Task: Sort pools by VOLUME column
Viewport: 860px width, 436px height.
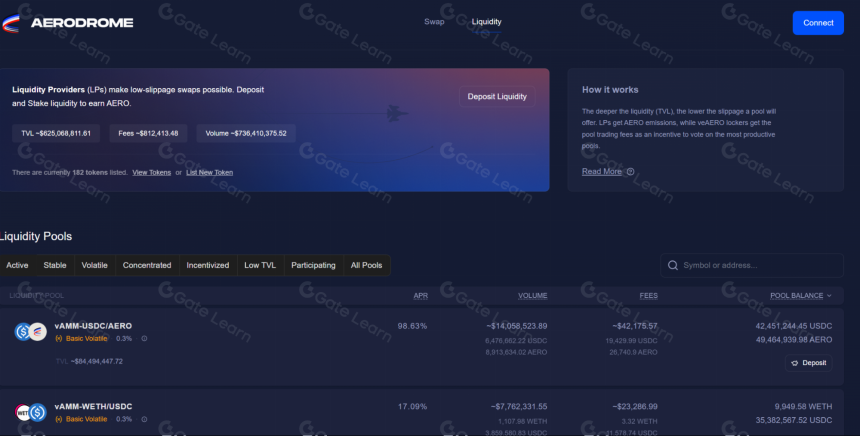Action: coord(533,296)
